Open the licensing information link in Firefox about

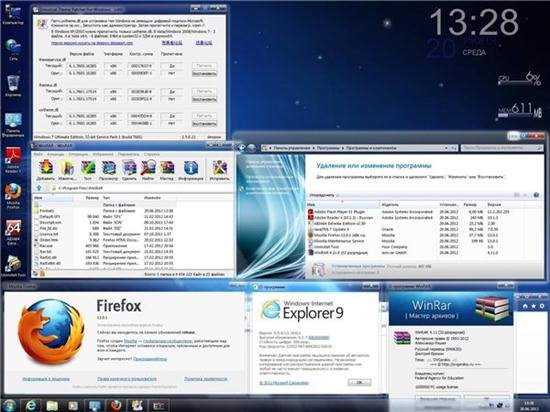(x=46, y=379)
